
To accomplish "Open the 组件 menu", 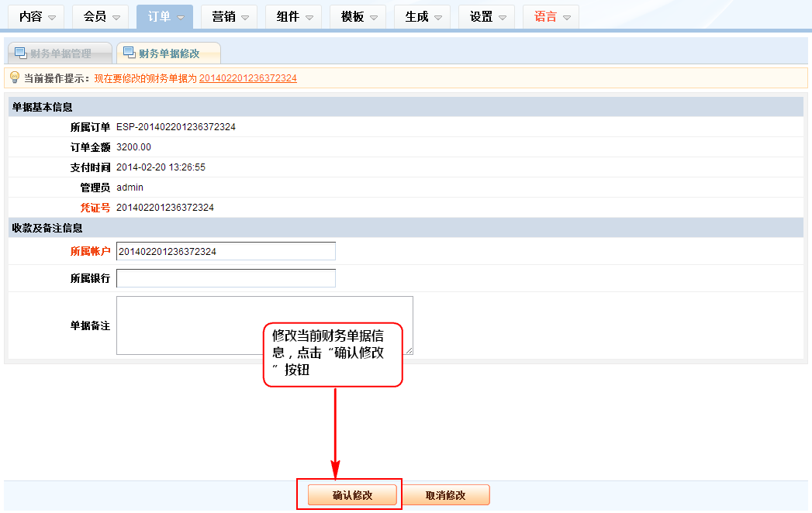I will coord(293,17).
